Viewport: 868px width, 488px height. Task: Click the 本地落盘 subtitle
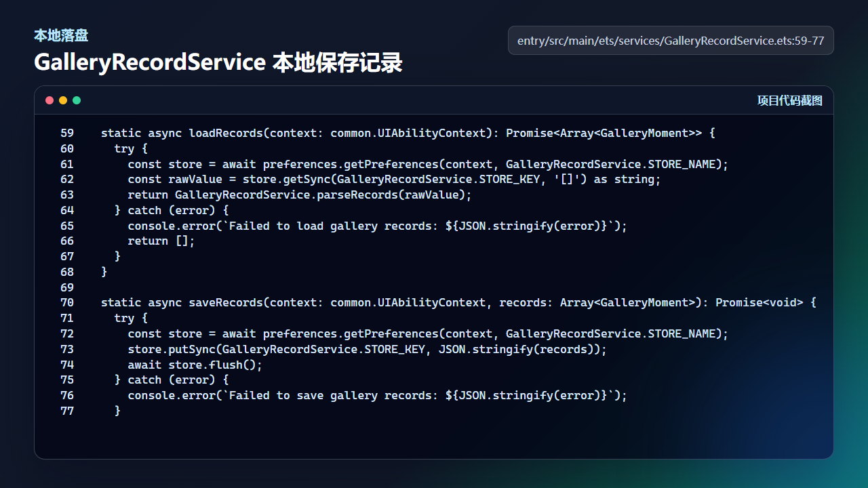click(61, 35)
